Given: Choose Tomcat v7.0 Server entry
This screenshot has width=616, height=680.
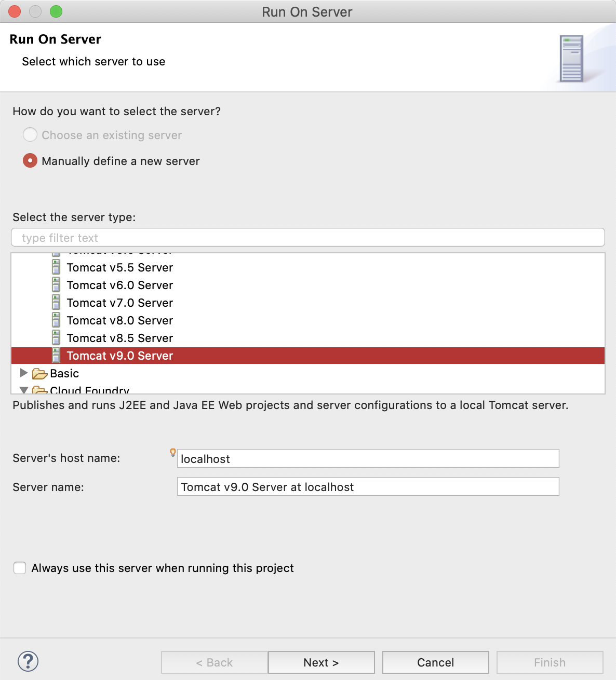Looking at the screenshot, I should coord(119,303).
